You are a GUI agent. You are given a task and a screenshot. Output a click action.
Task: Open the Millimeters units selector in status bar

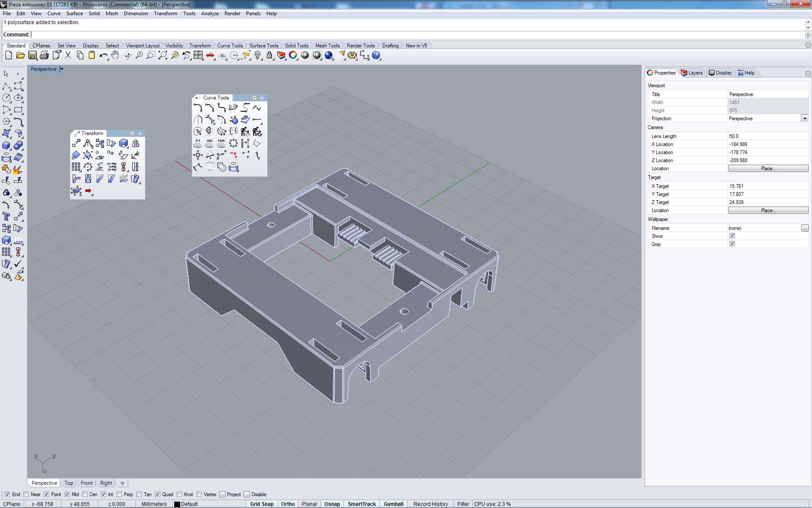click(154, 504)
